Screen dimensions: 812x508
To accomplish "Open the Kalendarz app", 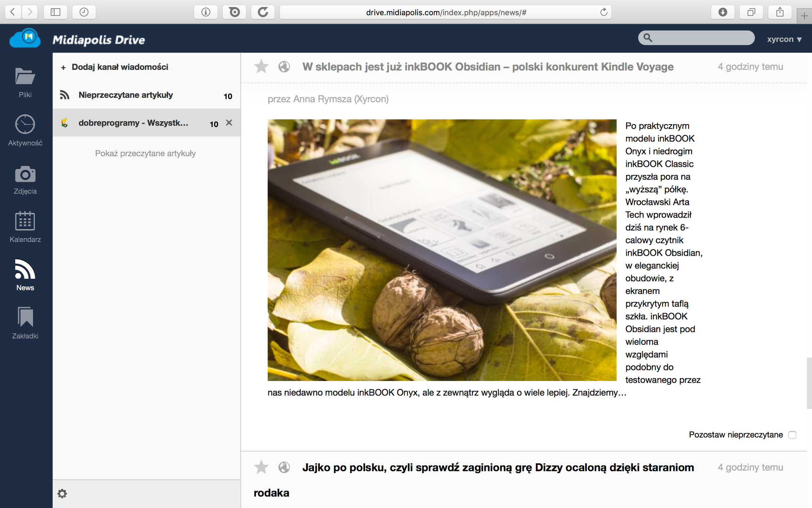I will click(25, 226).
